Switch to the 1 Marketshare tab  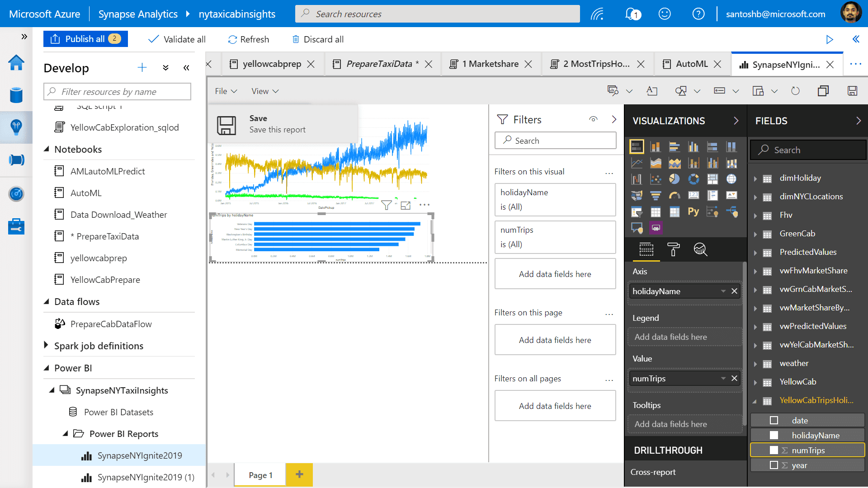click(x=490, y=64)
